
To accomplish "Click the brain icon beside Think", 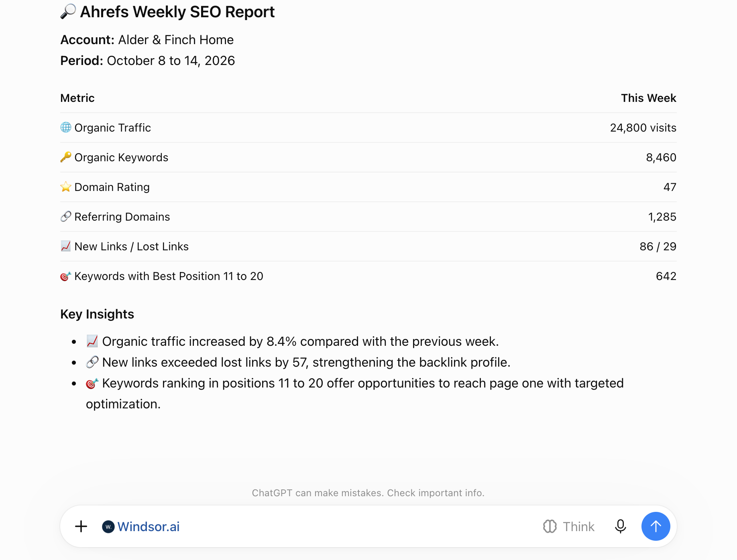I will [x=550, y=526].
